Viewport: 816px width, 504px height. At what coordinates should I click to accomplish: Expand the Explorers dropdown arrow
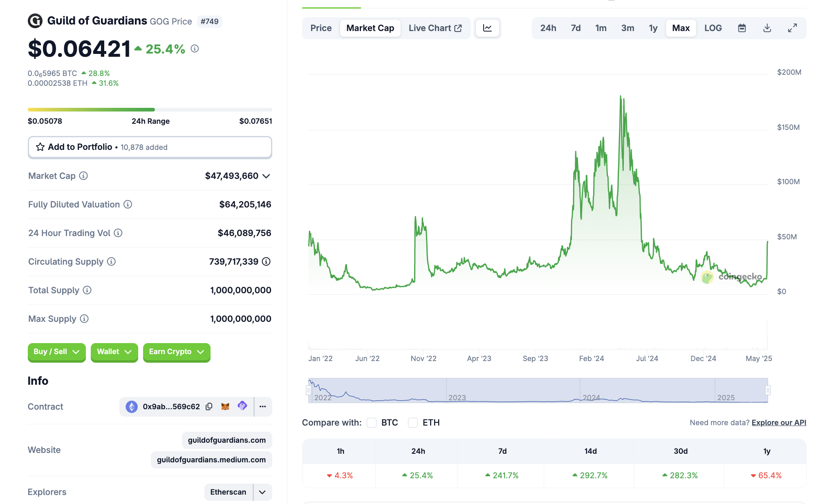262,492
